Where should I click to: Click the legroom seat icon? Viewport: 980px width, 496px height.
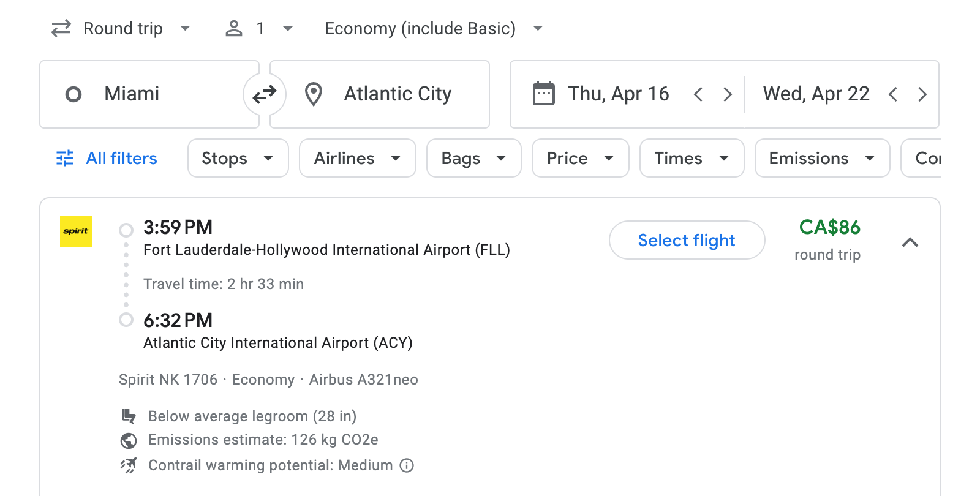coord(129,416)
